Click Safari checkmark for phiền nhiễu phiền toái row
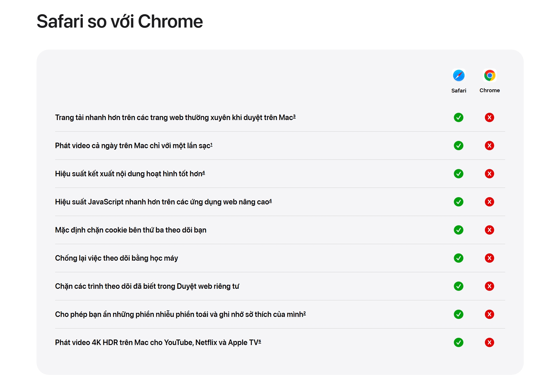The image size is (560, 392). point(458,314)
